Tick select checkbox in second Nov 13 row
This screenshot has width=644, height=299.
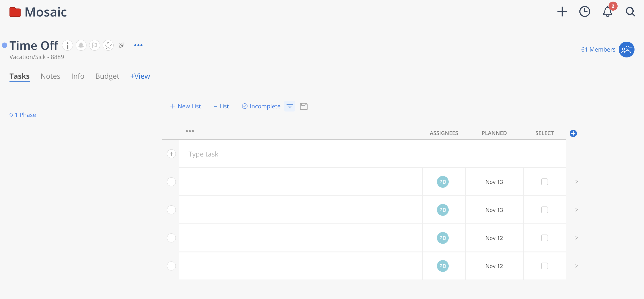tap(544, 210)
